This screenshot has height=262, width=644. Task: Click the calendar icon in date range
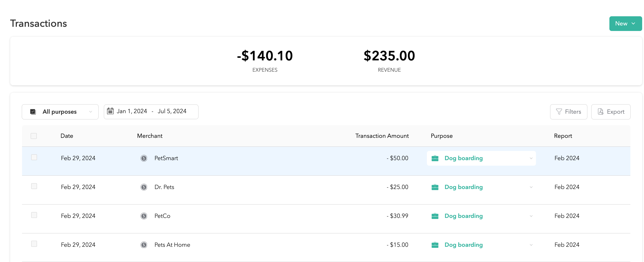click(x=110, y=111)
